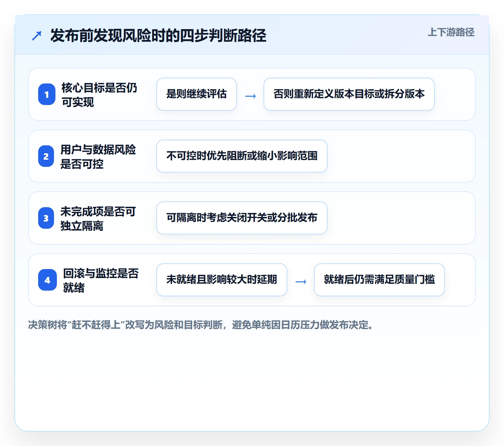The image size is (504, 446).
Task: Click the "上下游路径" label in header
Action: tap(451, 32)
